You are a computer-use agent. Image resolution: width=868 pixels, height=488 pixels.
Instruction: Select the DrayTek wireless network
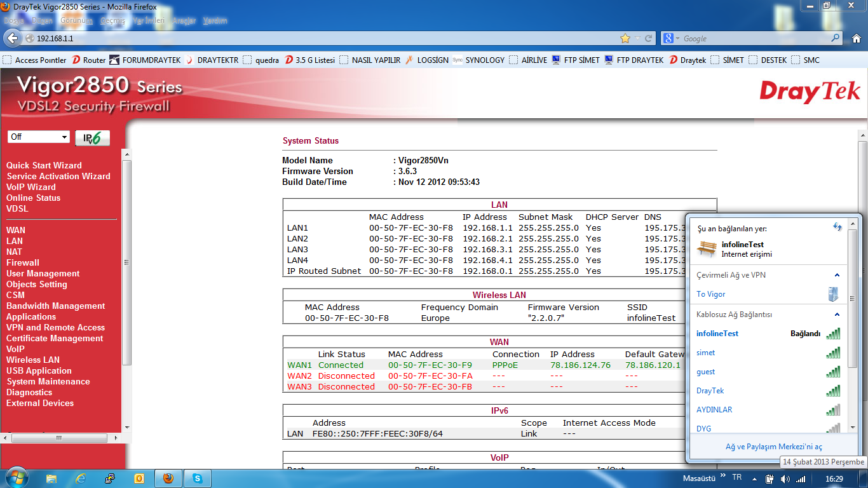710,391
